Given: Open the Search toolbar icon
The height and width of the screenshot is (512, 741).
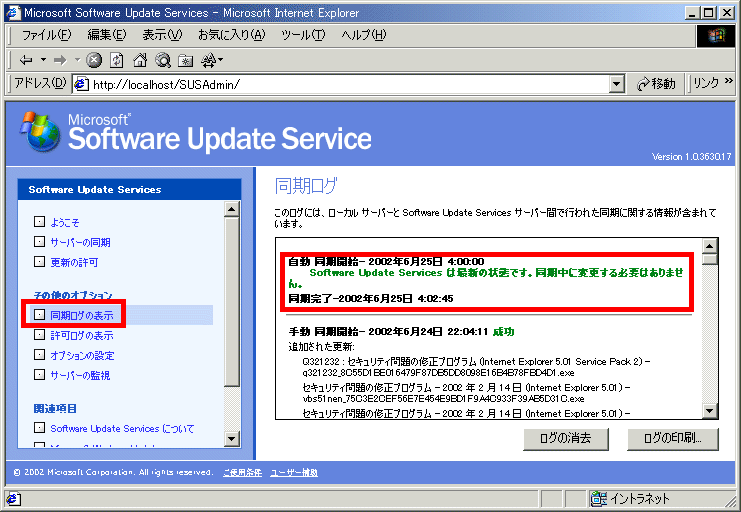Looking at the screenshot, I should [163, 60].
